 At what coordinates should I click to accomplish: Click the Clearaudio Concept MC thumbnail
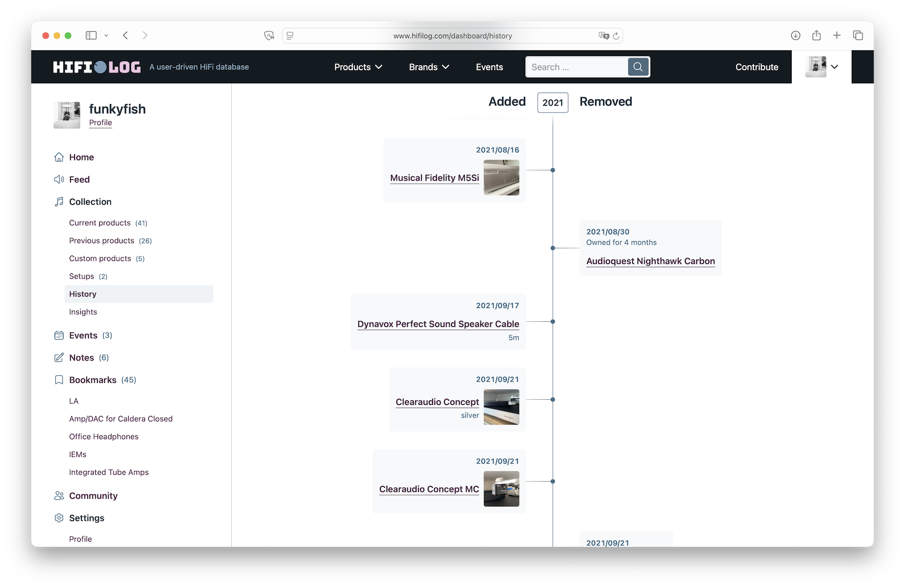pyautogui.click(x=502, y=489)
